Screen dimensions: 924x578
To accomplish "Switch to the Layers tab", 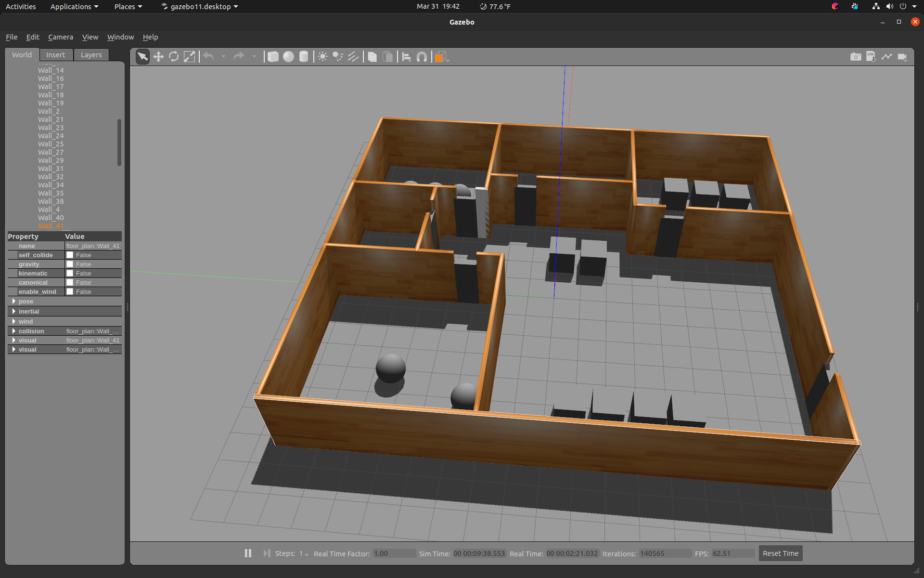I will click(x=91, y=55).
